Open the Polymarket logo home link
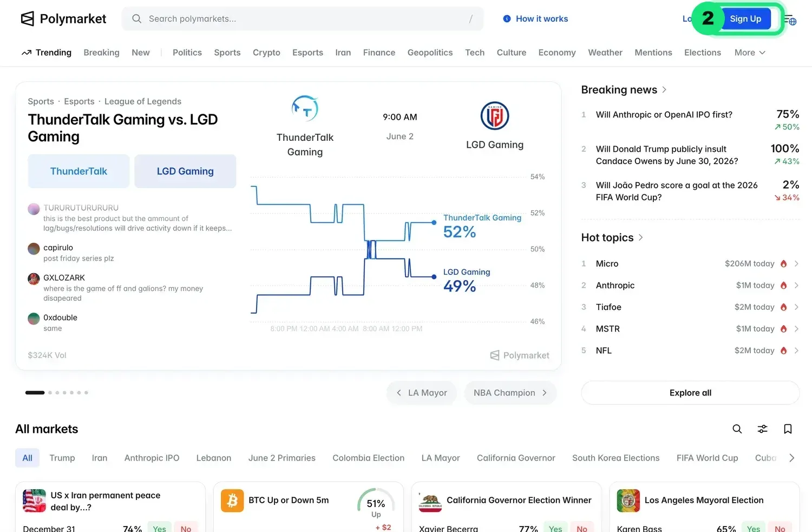 pyautogui.click(x=63, y=19)
